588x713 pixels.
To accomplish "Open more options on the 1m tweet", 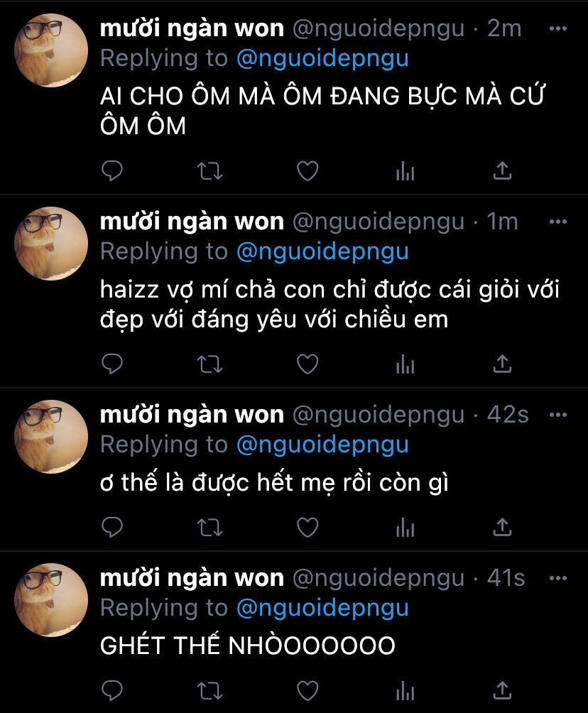I will [558, 222].
